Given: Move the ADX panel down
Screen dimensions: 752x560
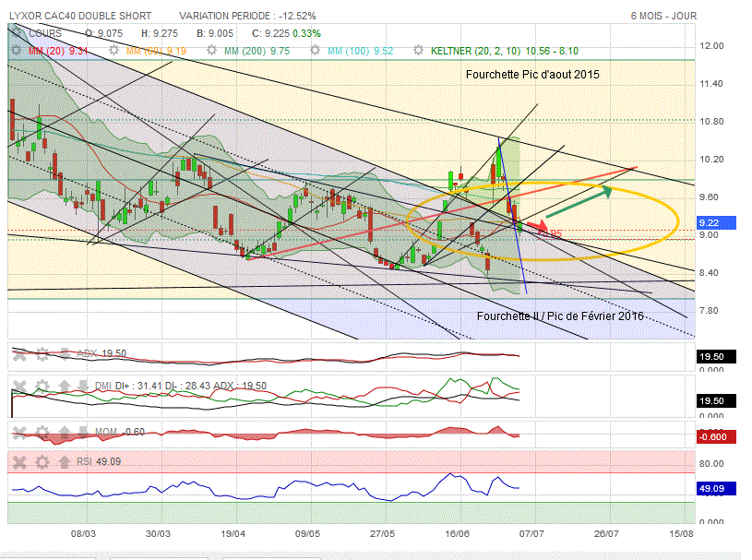Looking at the screenshot, I should [x=66, y=355].
